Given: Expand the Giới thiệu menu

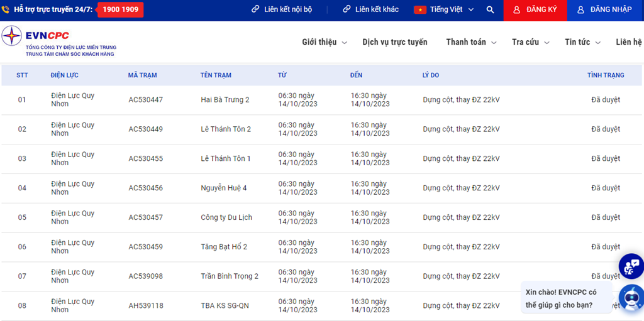Looking at the screenshot, I should [323, 42].
